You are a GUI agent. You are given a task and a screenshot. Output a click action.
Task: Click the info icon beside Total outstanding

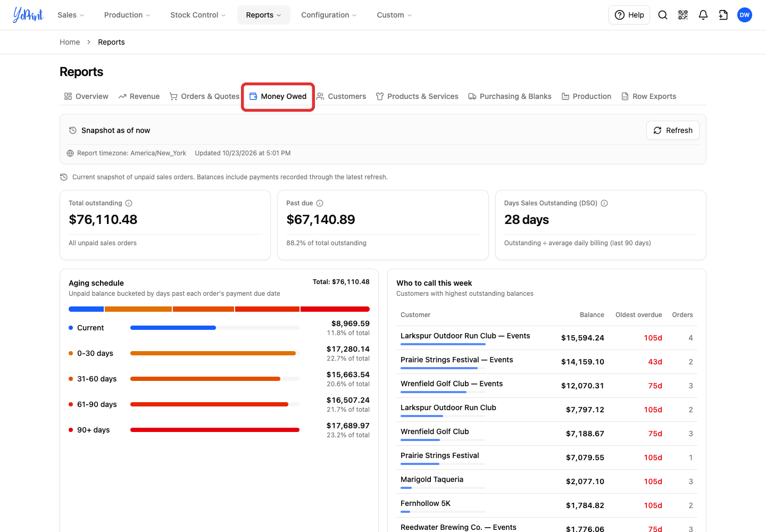click(x=129, y=203)
